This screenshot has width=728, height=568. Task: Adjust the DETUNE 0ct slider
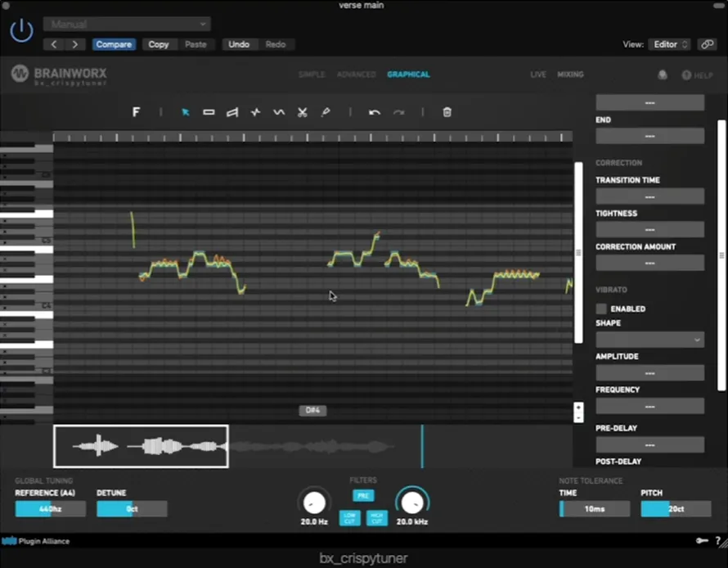(x=132, y=508)
